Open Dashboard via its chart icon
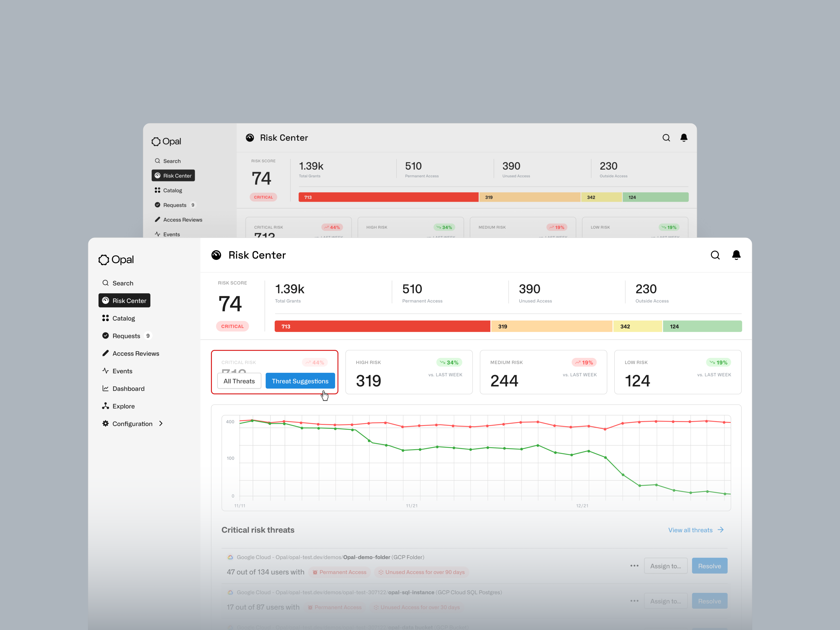Viewport: 840px width, 630px height. 105,388
